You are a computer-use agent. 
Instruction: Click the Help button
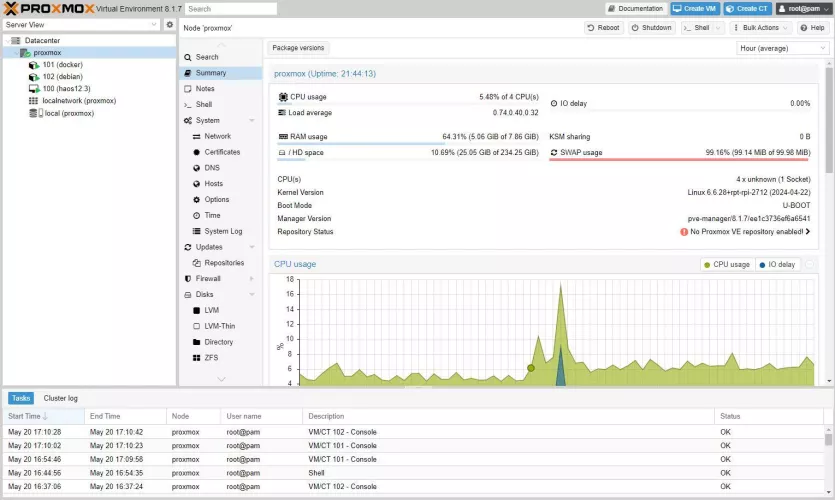coord(812,28)
